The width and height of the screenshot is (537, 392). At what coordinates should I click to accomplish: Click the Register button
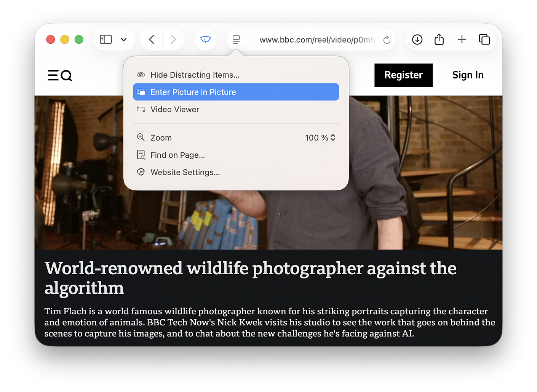tap(403, 75)
